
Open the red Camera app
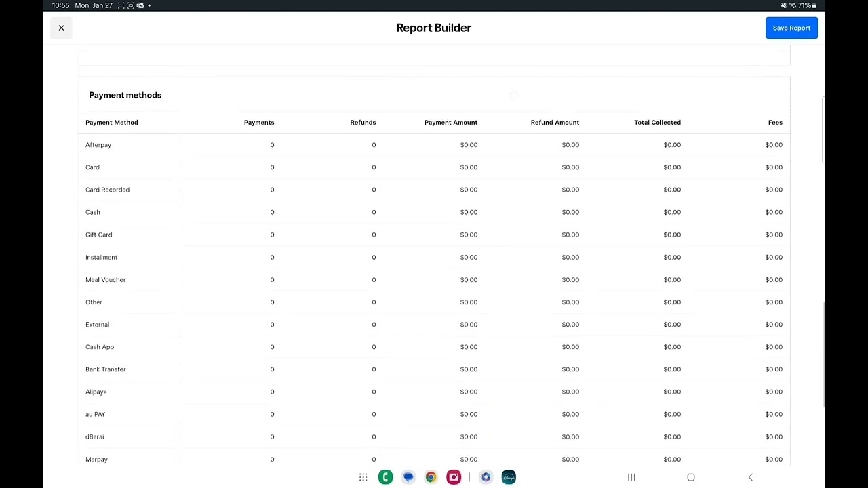pos(454,477)
